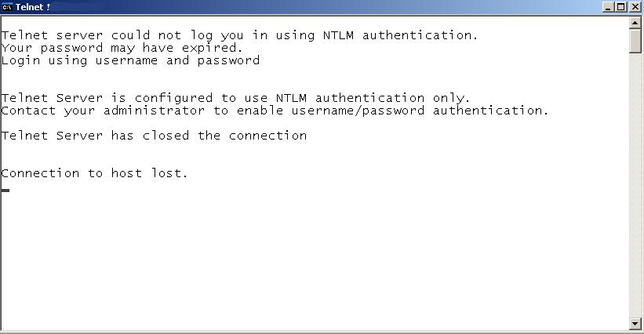Click the scrollbar down arrow

click(x=635, y=323)
